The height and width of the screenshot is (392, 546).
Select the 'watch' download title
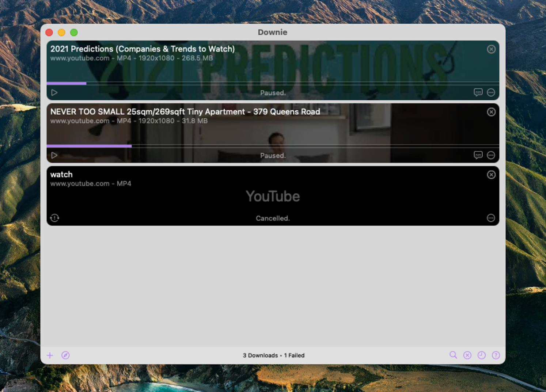click(x=61, y=175)
